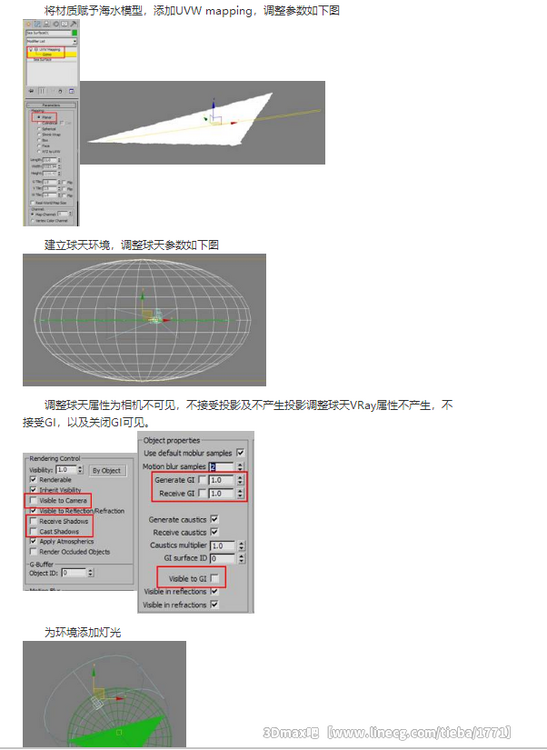The image size is (547, 750).
Task: Toggle the Renderable checkbox
Action: point(33,479)
